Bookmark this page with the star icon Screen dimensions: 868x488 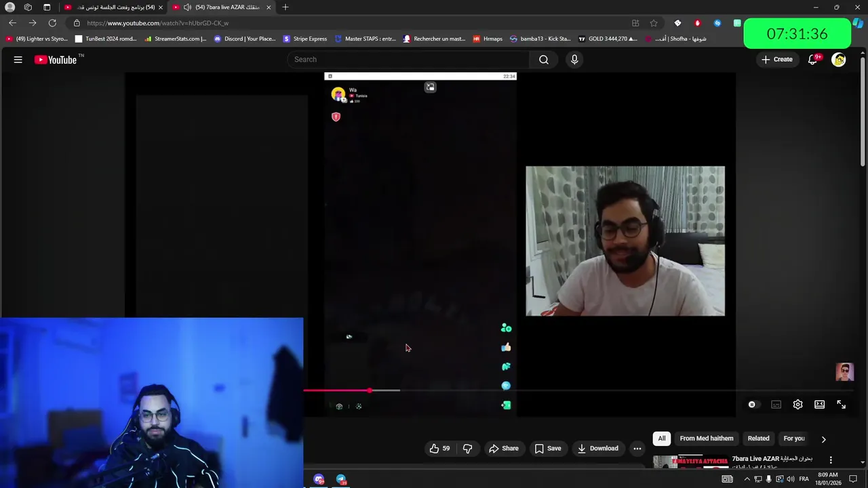654,23
